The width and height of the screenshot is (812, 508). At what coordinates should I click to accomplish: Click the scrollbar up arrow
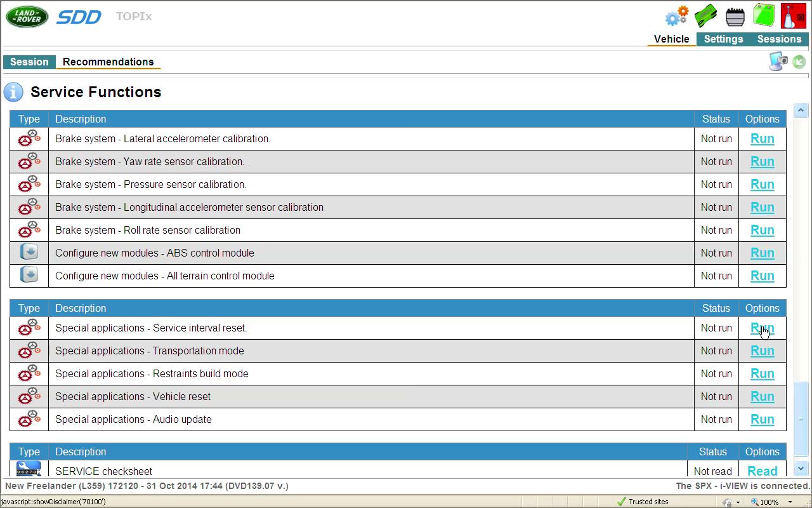[x=801, y=110]
